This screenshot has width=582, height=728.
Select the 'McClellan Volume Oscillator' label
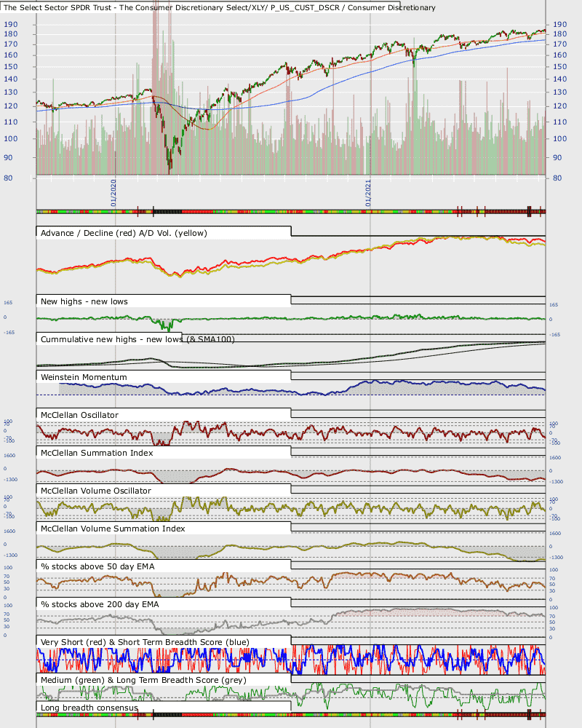click(95, 491)
